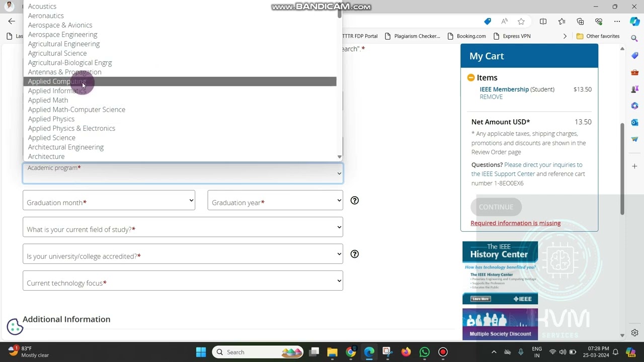This screenshot has height=362, width=644.
Task: Click the sidebar plus customize icon
Action: [x=634, y=166]
